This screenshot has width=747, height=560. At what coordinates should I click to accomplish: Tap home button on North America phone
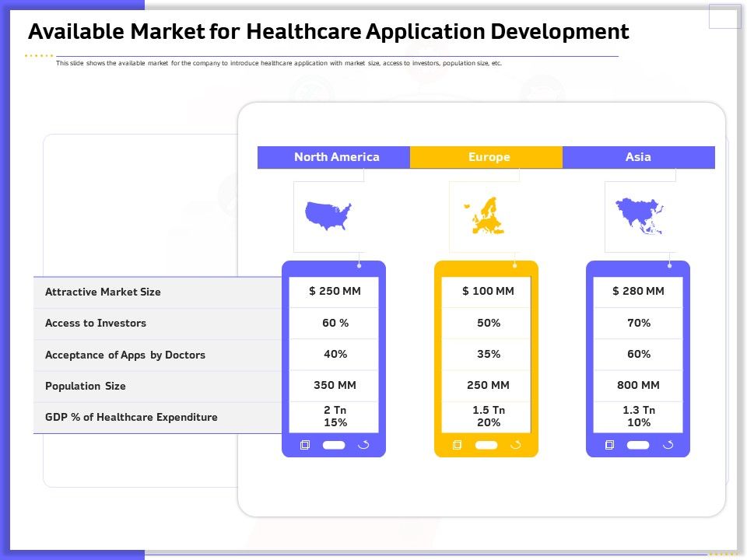[334, 445]
